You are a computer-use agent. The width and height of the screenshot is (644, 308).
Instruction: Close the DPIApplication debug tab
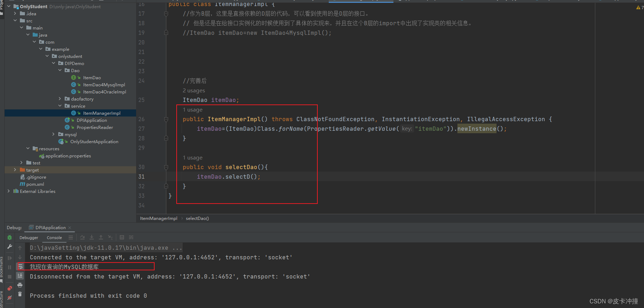(70, 228)
